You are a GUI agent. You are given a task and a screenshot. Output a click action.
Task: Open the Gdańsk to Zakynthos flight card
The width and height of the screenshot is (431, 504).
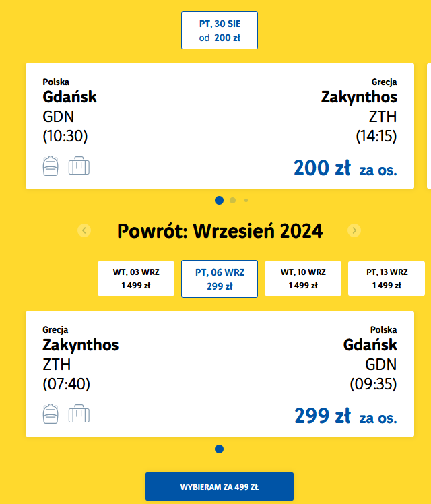pos(220,126)
